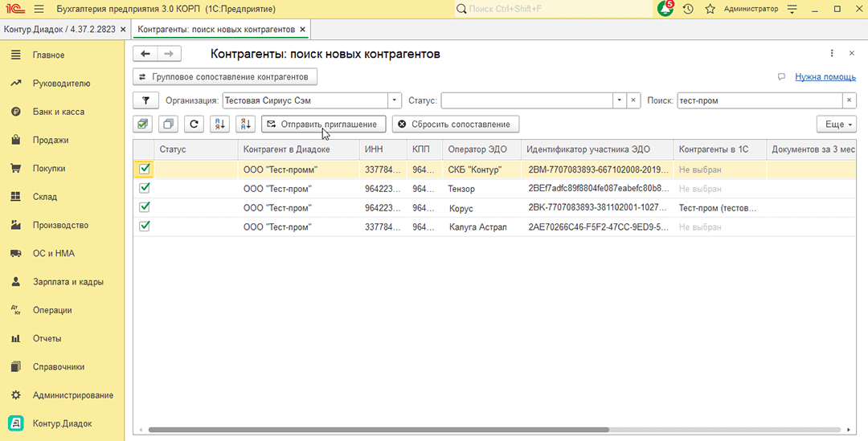This screenshot has height=441, width=868.
Task: Uncheck the Калуга Астрал row checkbox
Action: [145, 227]
